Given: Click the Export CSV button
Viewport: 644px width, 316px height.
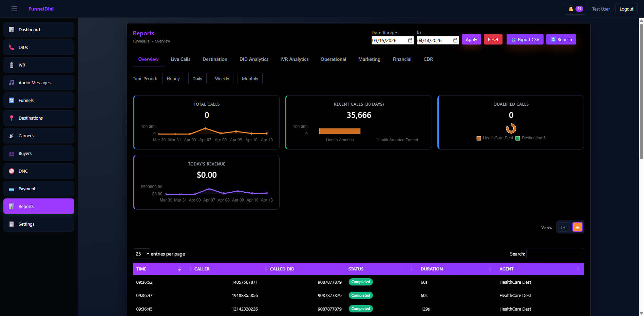Looking at the screenshot, I should click(x=525, y=39).
